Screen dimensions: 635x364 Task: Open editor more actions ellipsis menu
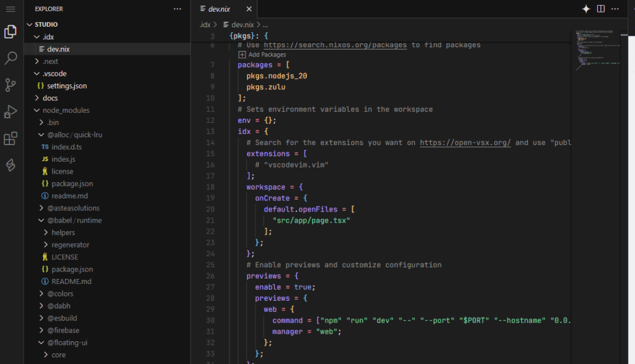615,9
